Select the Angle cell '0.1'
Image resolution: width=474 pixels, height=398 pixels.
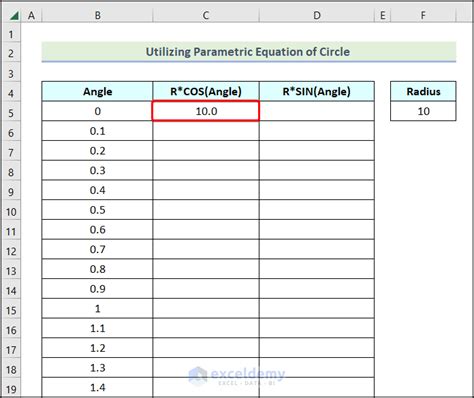pyautogui.click(x=97, y=131)
